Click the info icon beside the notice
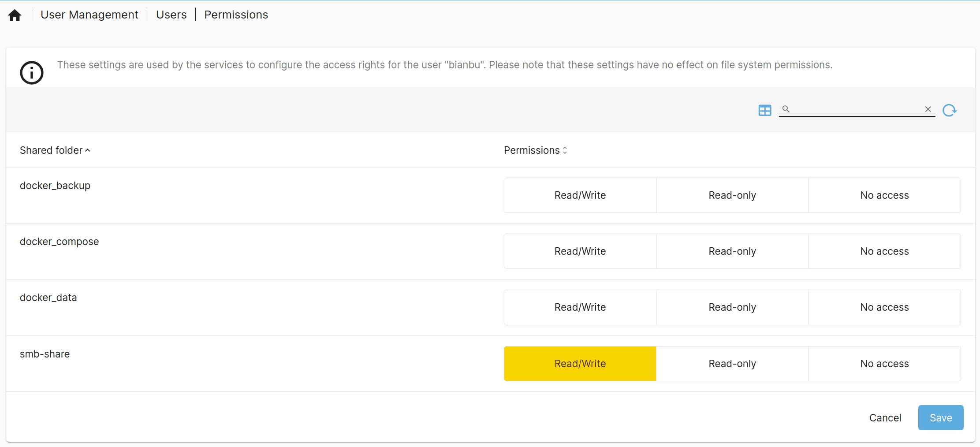The image size is (980, 447). coord(32,73)
